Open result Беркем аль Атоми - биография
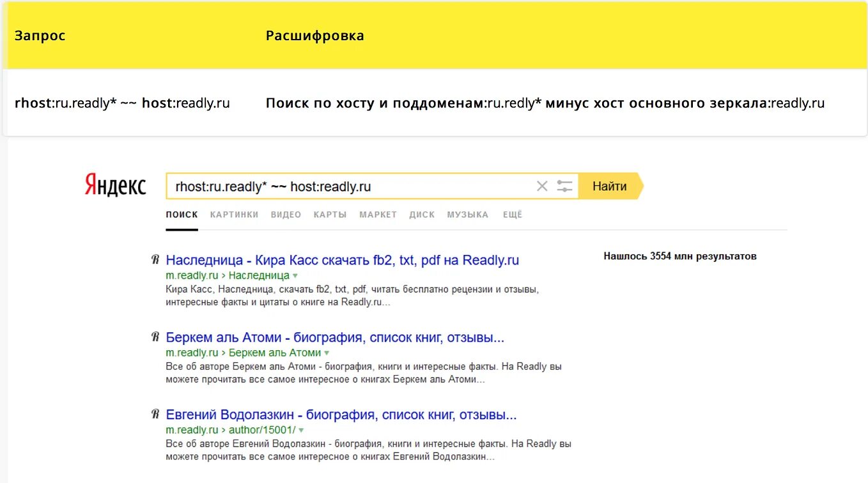 335,337
